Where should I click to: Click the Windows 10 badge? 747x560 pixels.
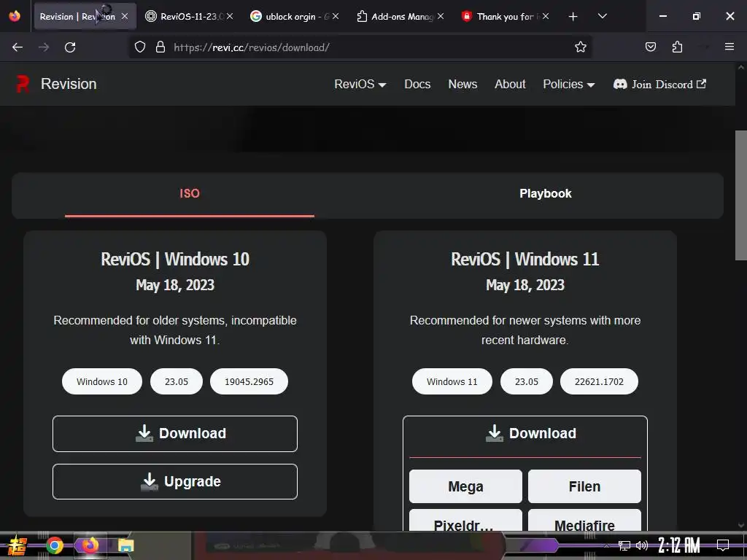click(102, 381)
